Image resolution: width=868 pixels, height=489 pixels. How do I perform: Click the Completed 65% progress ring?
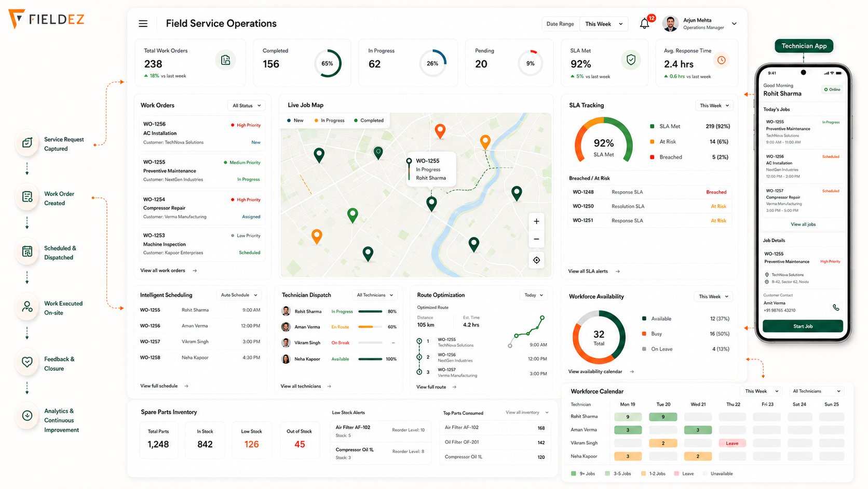[327, 63]
